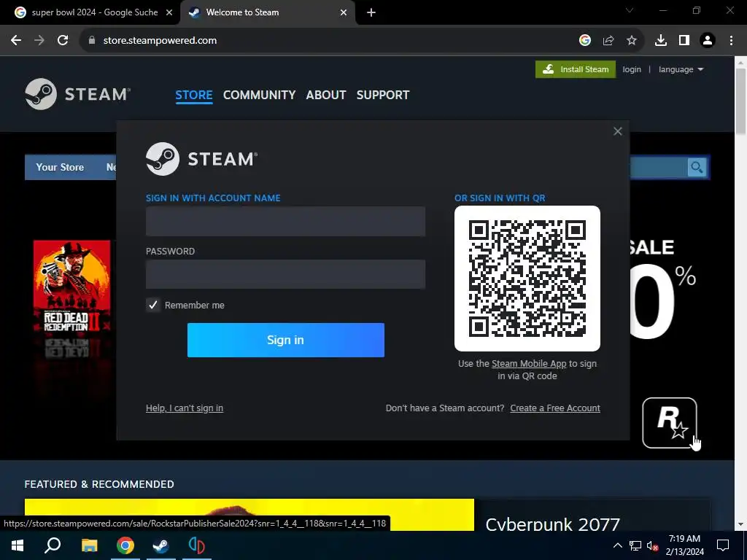This screenshot has width=747, height=560.
Task: Go back with the browser back arrow
Action: [x=16, y=41]
